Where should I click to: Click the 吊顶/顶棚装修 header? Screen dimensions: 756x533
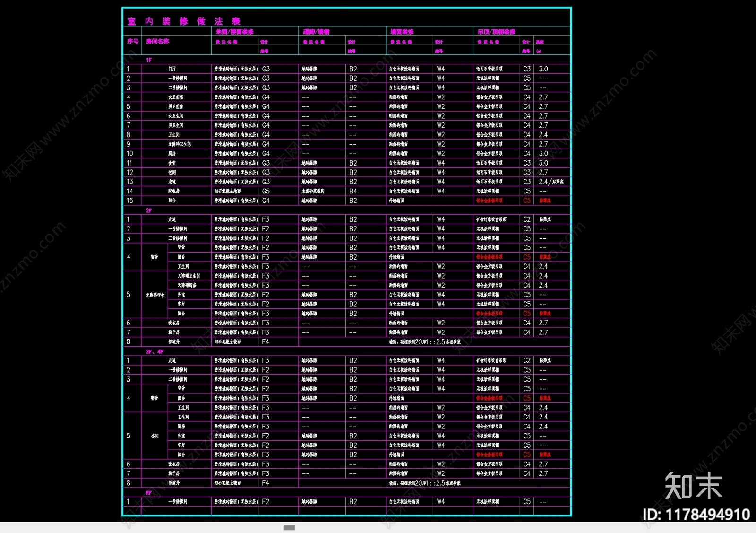[497, 32]
